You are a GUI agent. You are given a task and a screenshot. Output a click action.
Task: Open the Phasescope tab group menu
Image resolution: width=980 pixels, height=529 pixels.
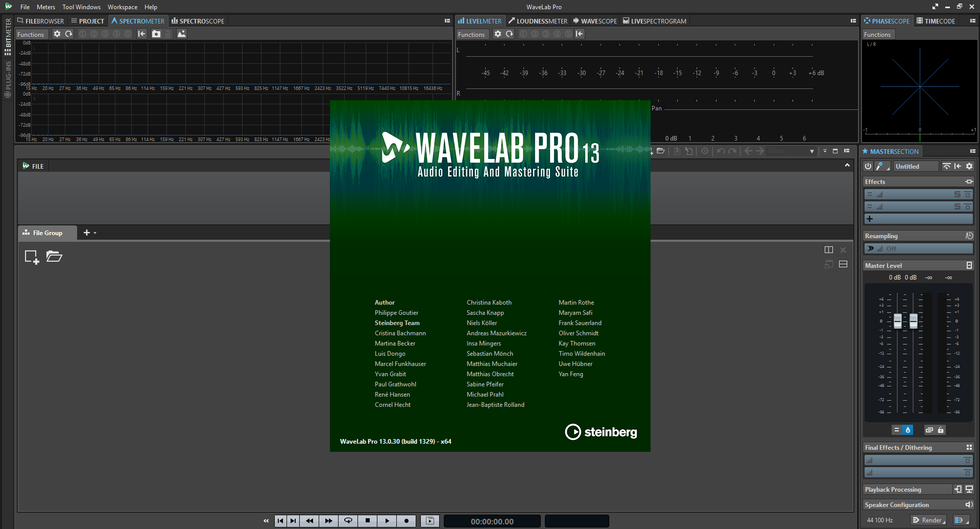pyautogui.click(x=972, y=21)
